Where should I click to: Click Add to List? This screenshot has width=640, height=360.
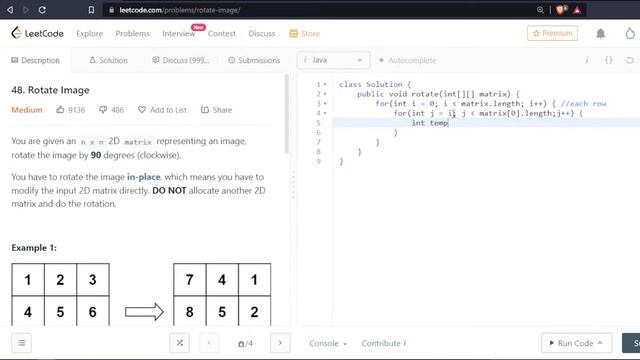point(162,110)
